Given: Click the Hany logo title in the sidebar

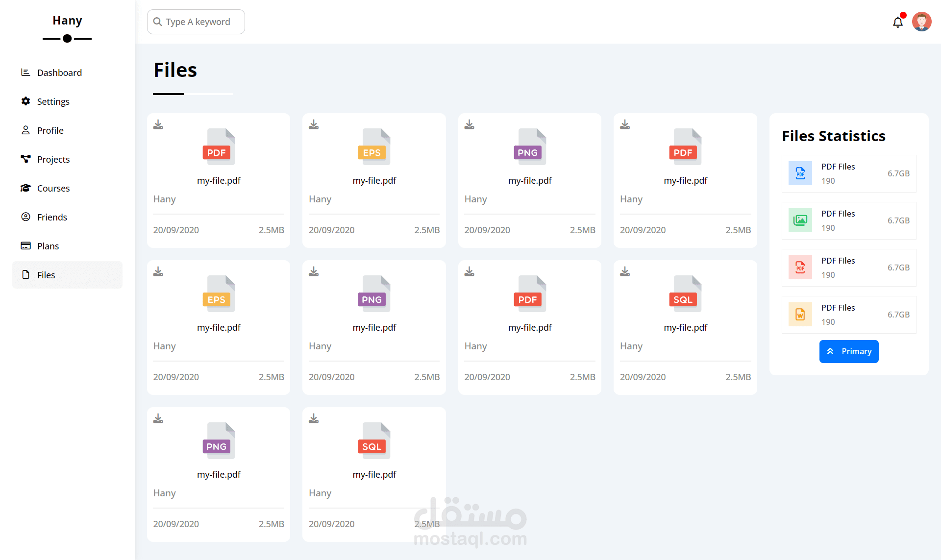Looking at the screenshot, I should coord(67,21).
